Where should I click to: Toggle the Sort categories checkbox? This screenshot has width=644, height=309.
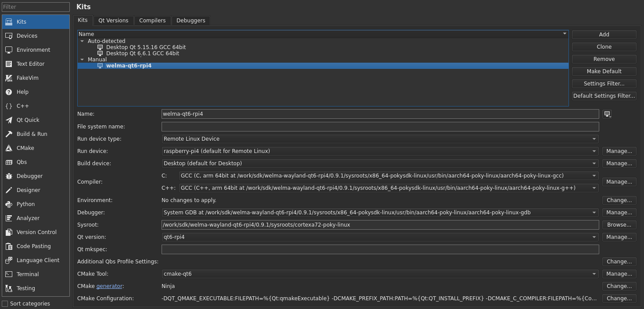click(x=5, y=304)
